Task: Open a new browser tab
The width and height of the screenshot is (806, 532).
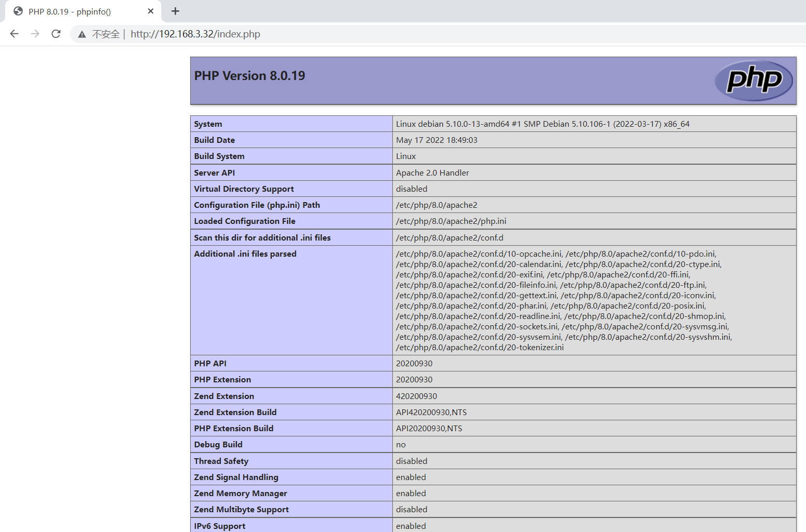Action: pyautogui.click(x=175, y=11)
